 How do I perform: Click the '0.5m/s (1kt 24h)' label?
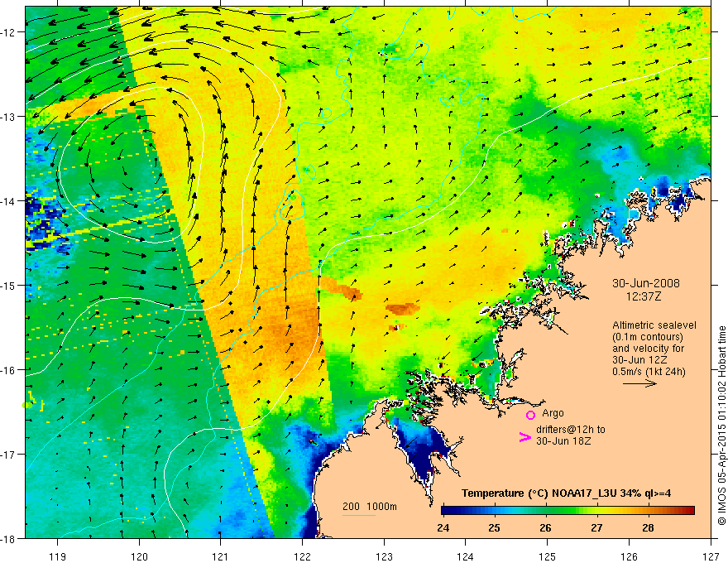tap(649, 372)
